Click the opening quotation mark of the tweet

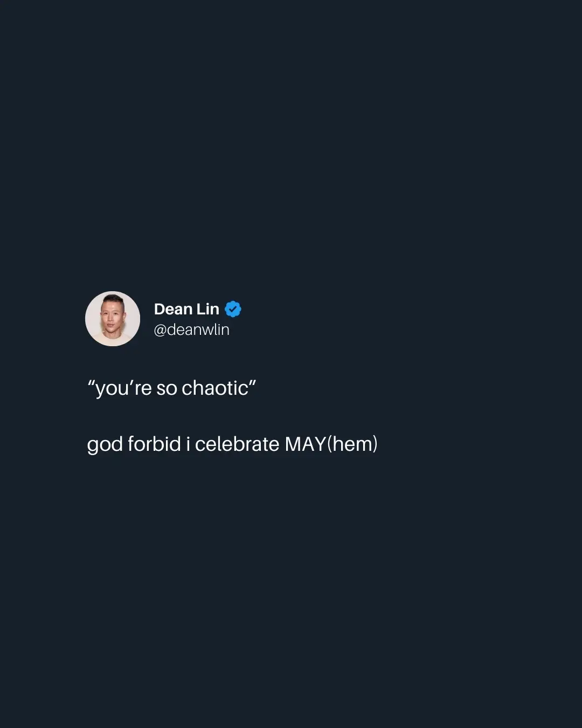[91, 383]
